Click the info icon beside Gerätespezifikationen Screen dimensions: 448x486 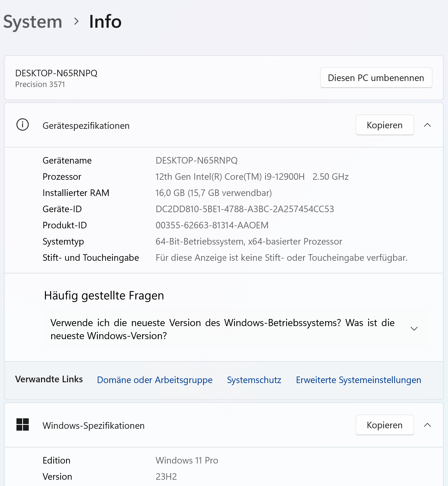coord(23,125)
